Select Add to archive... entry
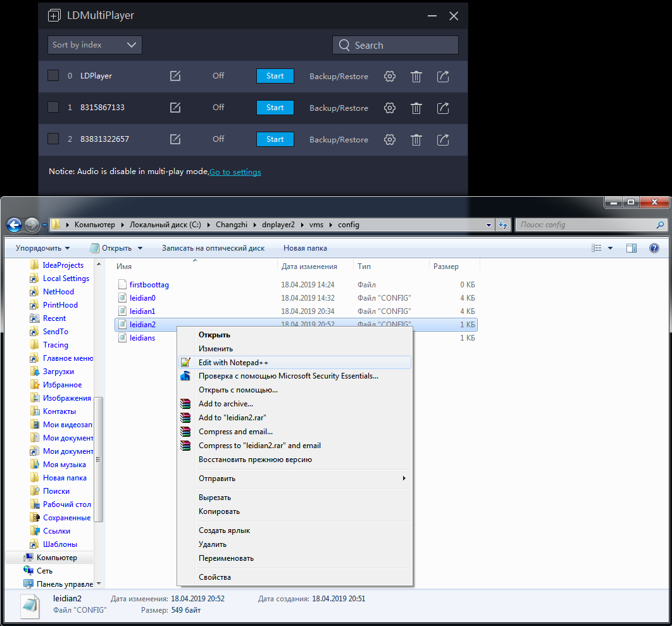 pos(295,404)
